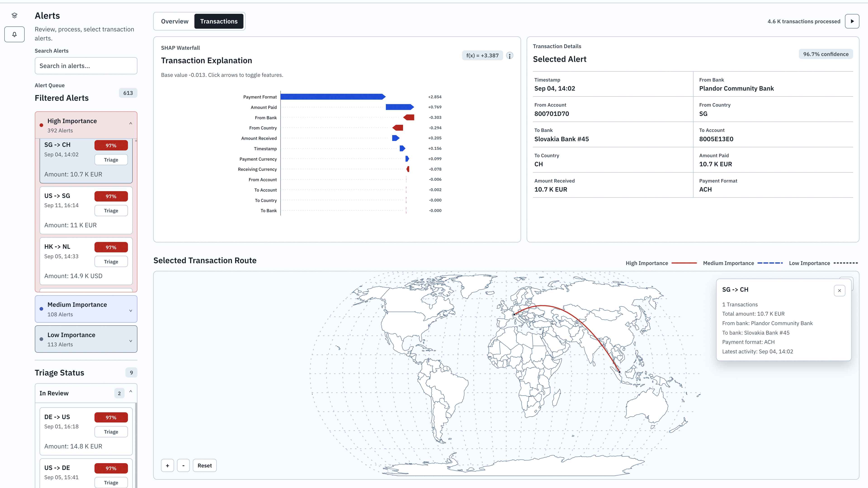Viewport: 868px width, 488px height.
Task: Zoom out of the map with minus button
Action: [183, 465]
